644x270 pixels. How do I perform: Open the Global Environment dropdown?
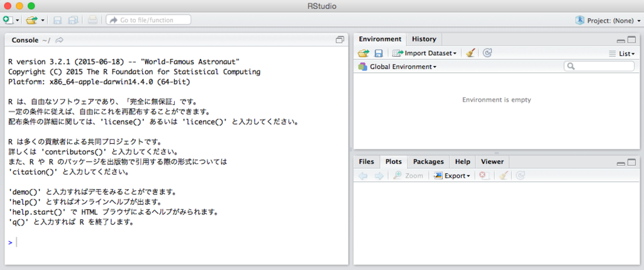click(397, 67)
